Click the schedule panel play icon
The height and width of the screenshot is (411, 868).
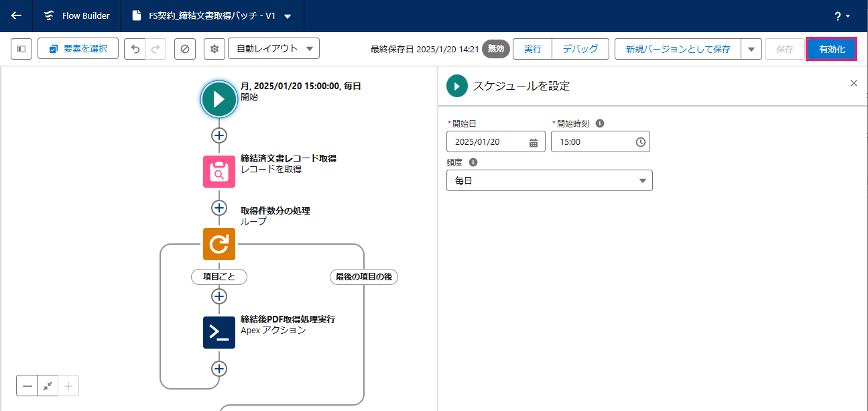pos(456,86)
